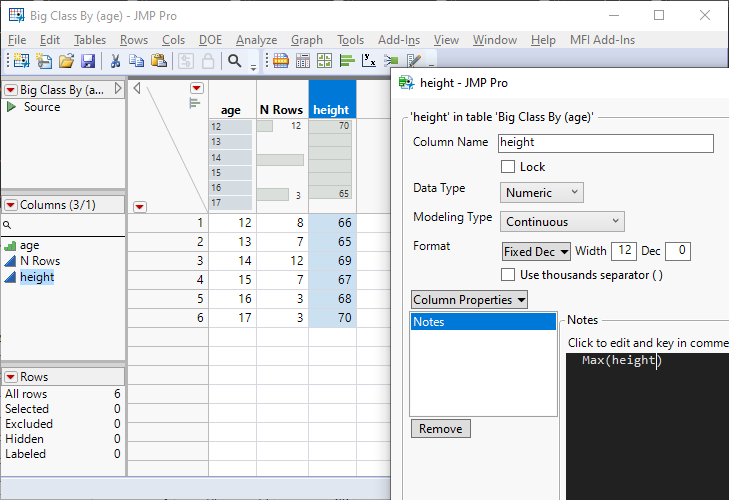729x500 pixels.
Task: Open the Data Type Numeric dropdown
Action: (542, 193)
